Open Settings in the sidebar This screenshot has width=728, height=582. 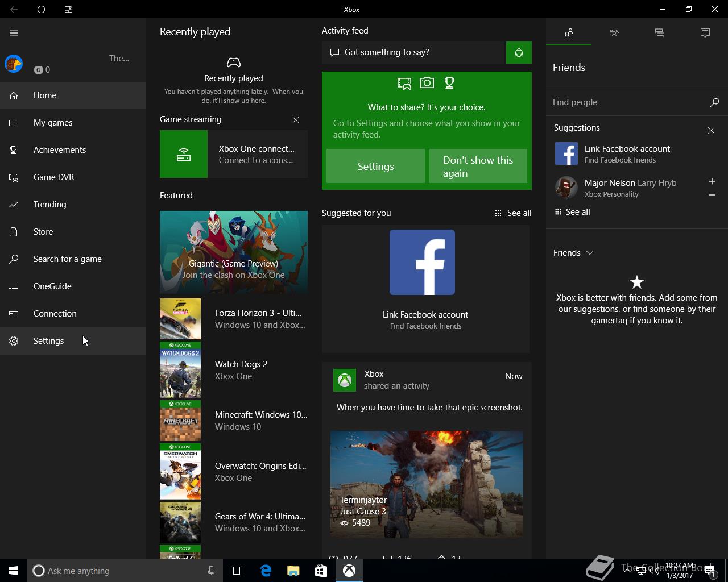tap(73, 341)
